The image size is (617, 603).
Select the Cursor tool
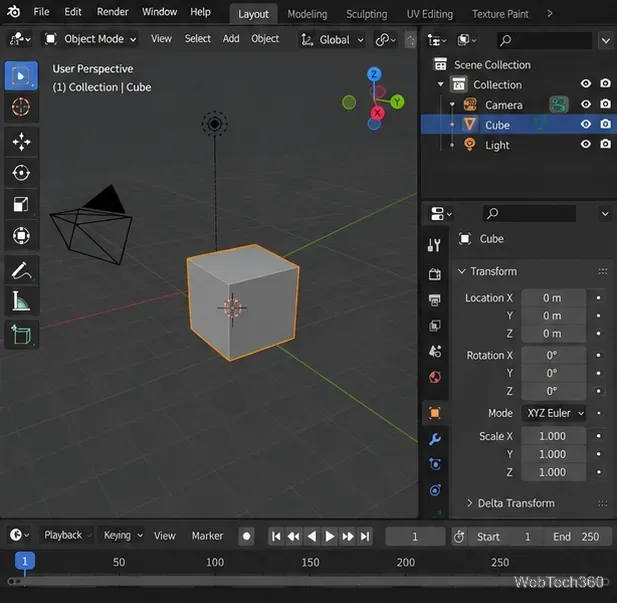21,107
